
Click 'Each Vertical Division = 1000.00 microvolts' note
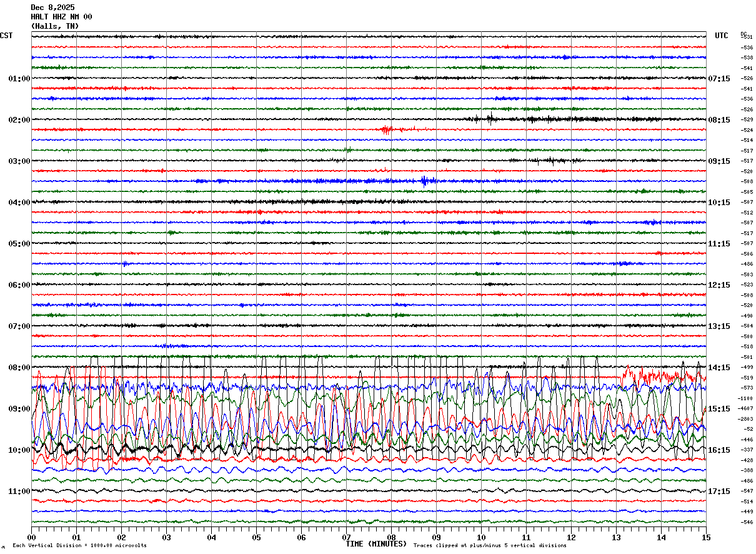[79, 546]
